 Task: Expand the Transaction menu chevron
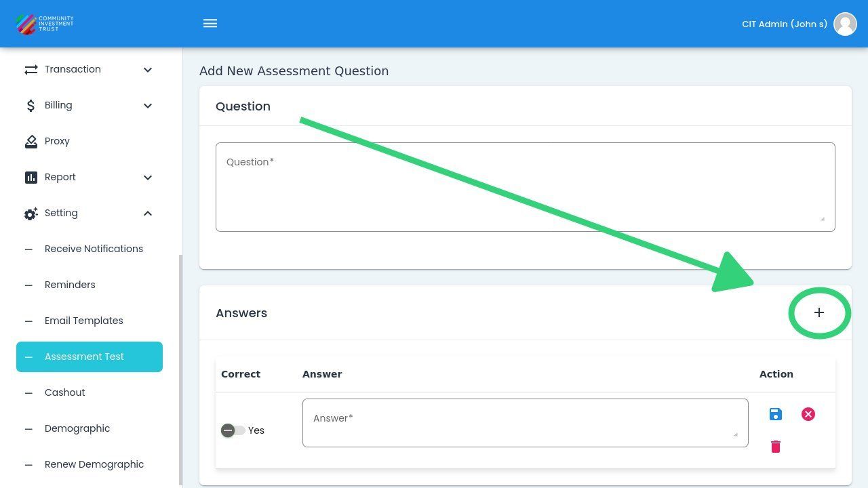click(148, 70)
